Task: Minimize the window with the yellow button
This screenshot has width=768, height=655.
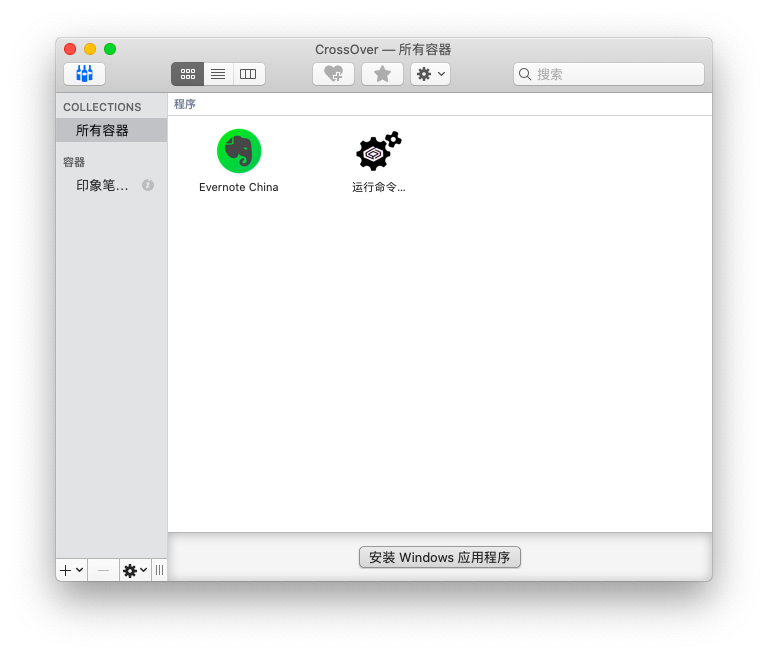Action: coord(90,49)
